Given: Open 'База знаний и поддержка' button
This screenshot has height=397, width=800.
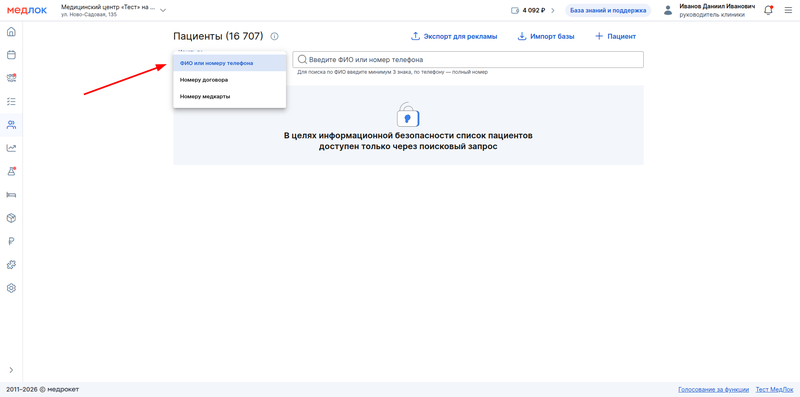Looking at the screenshot, I should pos(608,10).
